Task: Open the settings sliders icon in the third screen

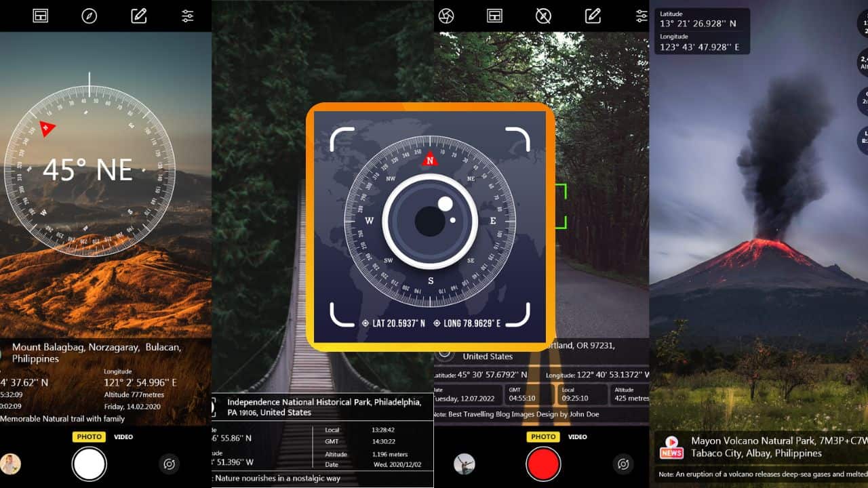Action: [x=642, y=16]
